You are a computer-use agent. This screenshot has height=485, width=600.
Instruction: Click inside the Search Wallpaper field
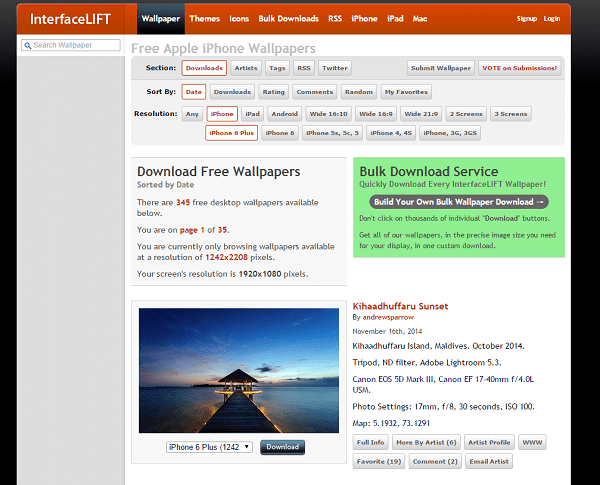(x=71, y=45)
